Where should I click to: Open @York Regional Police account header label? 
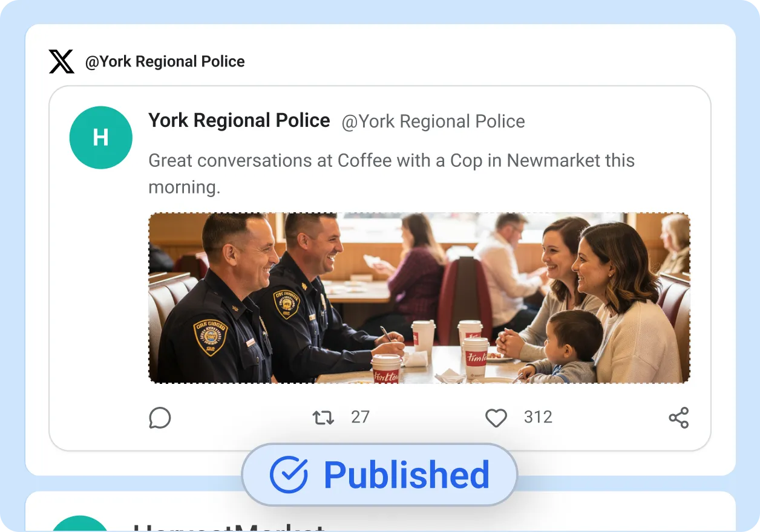click(165, 62)
